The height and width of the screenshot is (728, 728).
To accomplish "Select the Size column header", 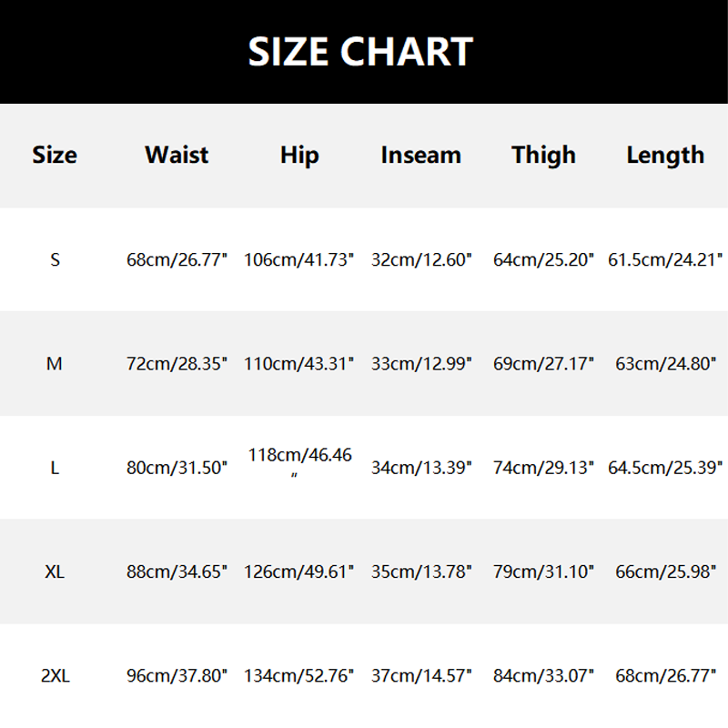I will coord(55,155).
